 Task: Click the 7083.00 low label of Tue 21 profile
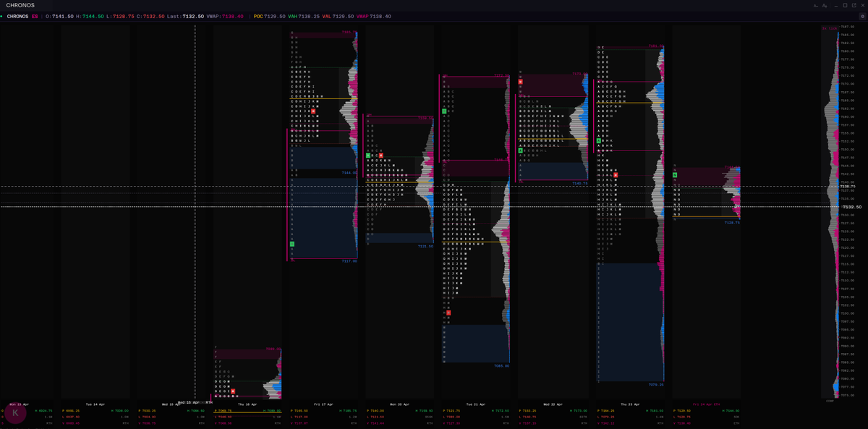501,366
